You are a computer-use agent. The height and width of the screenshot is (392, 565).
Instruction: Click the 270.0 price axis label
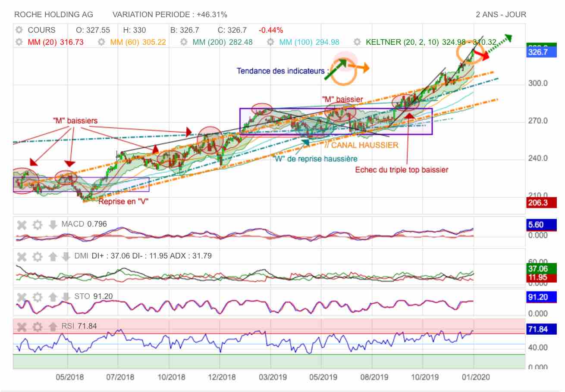coord(538,121)
